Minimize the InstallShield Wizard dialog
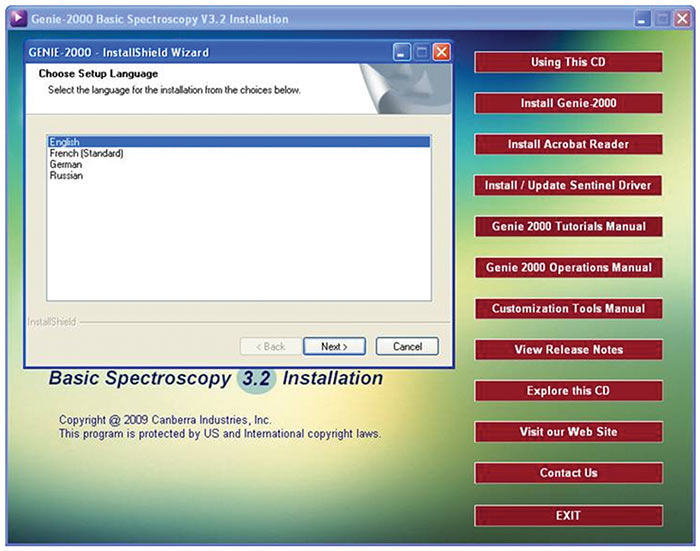Viewport: 700px width, 551px height. point(401,52)
